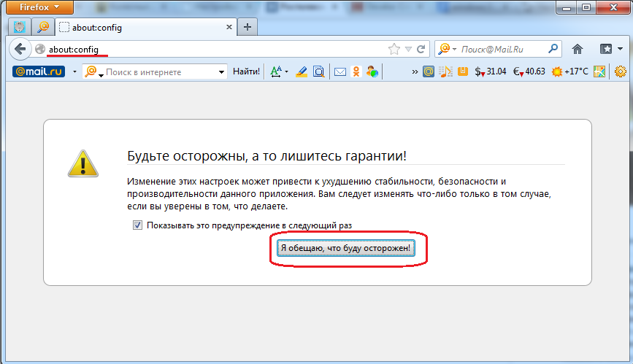
Task: Click the Найти! button
Action: coord(246,71)
